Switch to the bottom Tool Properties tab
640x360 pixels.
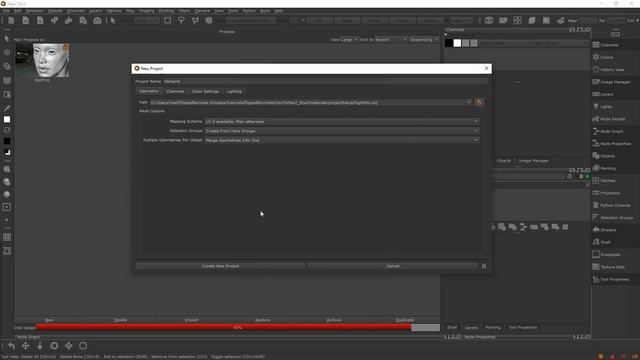pos(522,327)
